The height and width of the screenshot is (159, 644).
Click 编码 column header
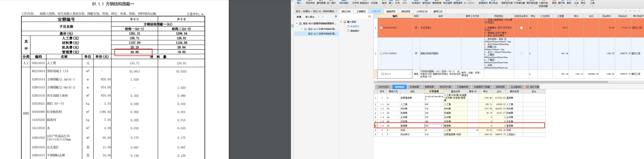click(x=395, y=16)
